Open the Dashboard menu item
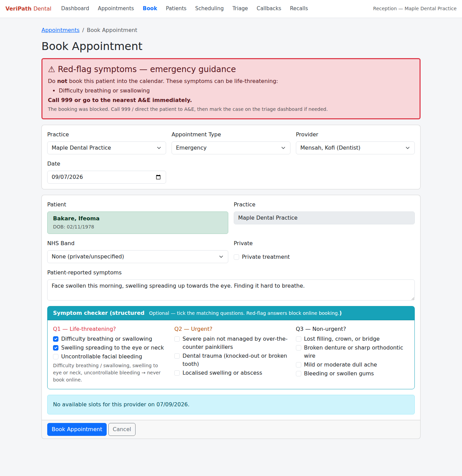 pyautogui.click(x=75, y=8)
